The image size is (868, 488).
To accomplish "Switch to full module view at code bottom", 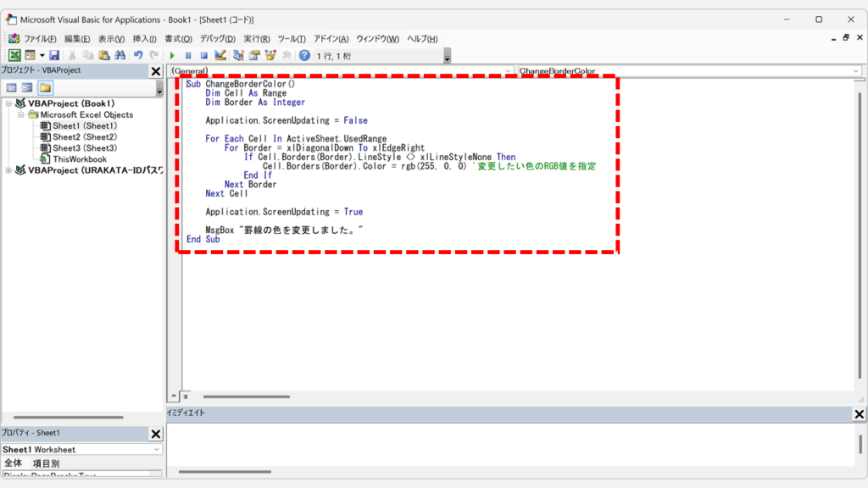I will [x=186, y=396].
